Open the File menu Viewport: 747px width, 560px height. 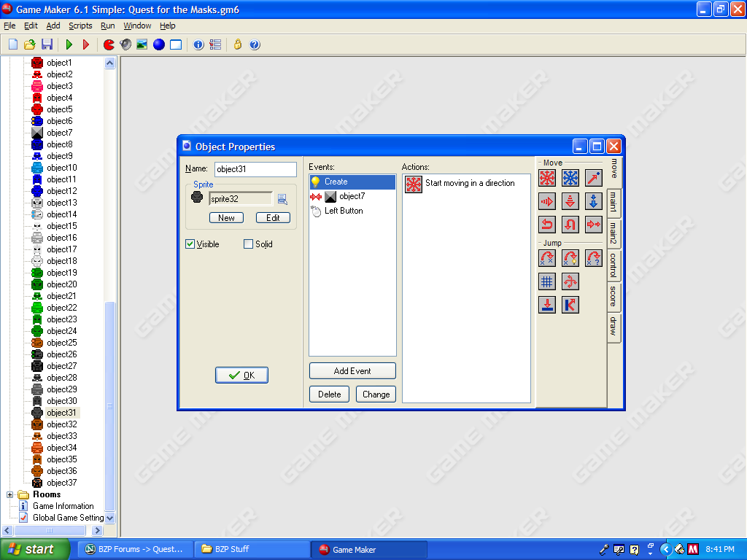pos(9,26)
